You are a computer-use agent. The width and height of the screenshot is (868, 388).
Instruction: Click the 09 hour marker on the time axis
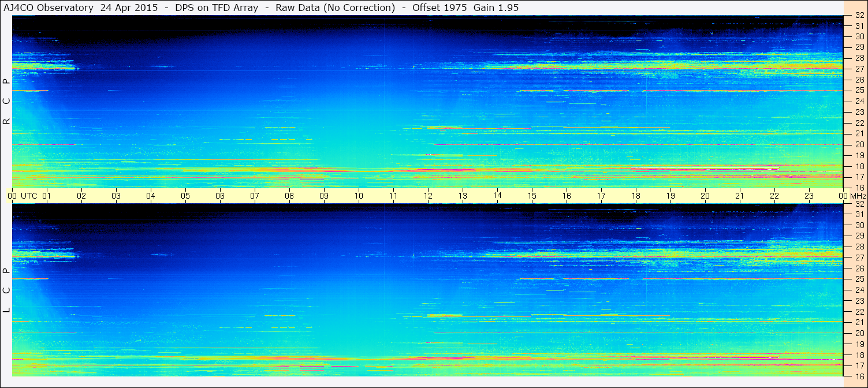point(324,196)
